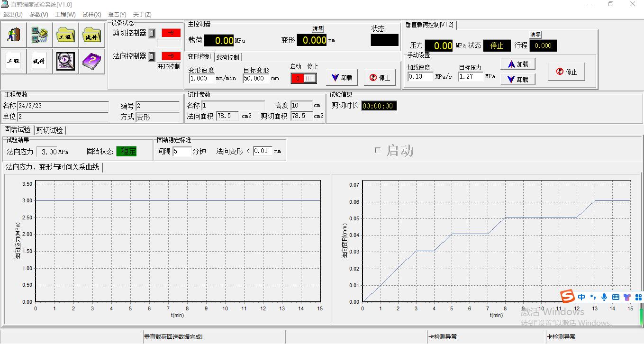This screenshot has width=644, height=344.
Task: Switch to the 固结试验 tab
Action: (x=18, y=129)
